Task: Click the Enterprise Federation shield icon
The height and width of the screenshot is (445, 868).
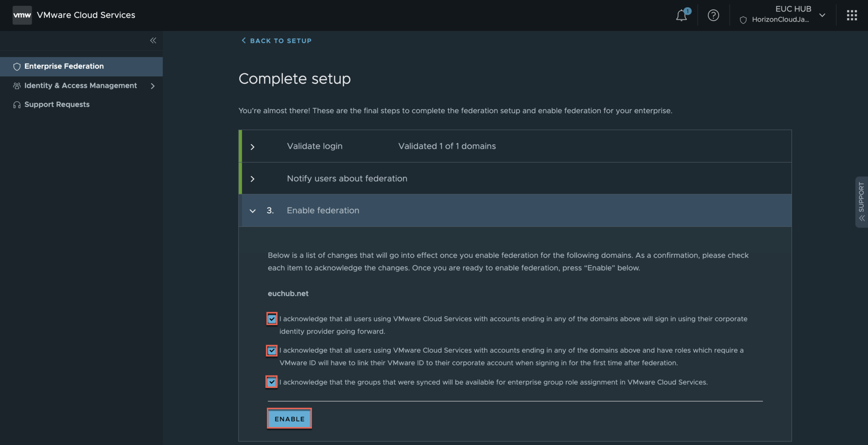Action: (x=17, y=66)
